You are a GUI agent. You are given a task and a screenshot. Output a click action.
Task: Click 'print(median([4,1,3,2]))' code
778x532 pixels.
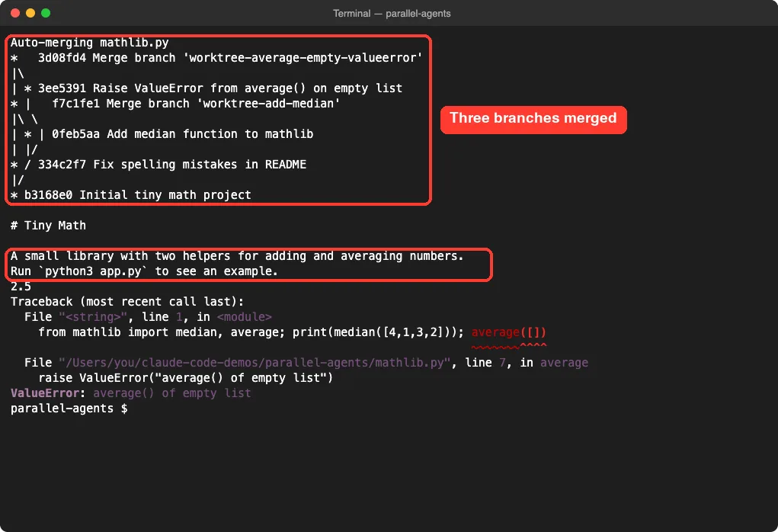[378, 332]
